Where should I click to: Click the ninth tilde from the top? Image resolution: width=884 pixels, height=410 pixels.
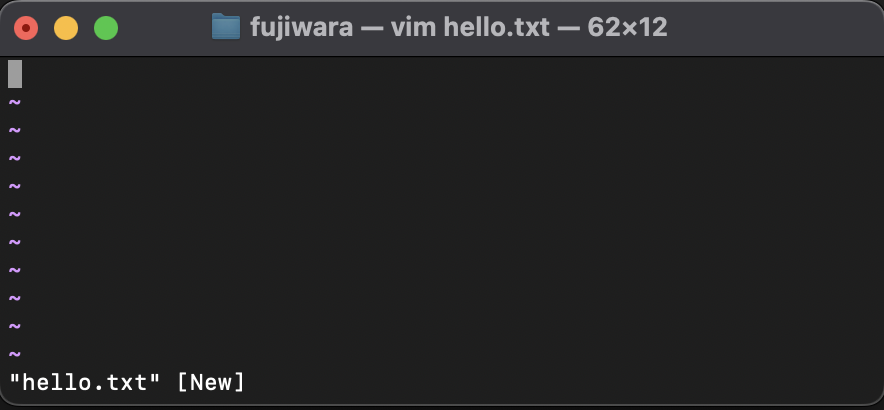(15, 326)
